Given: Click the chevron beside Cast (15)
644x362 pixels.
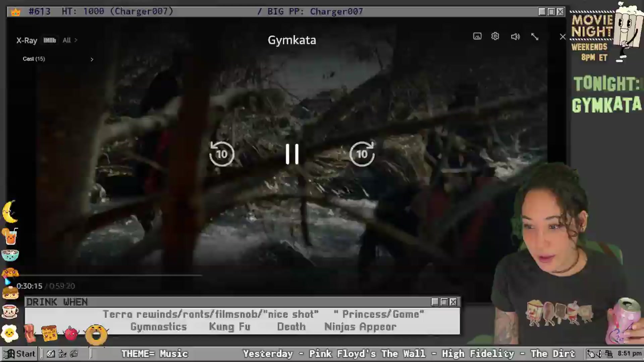Looking at the screenshot, I should (x=92, y=59).
